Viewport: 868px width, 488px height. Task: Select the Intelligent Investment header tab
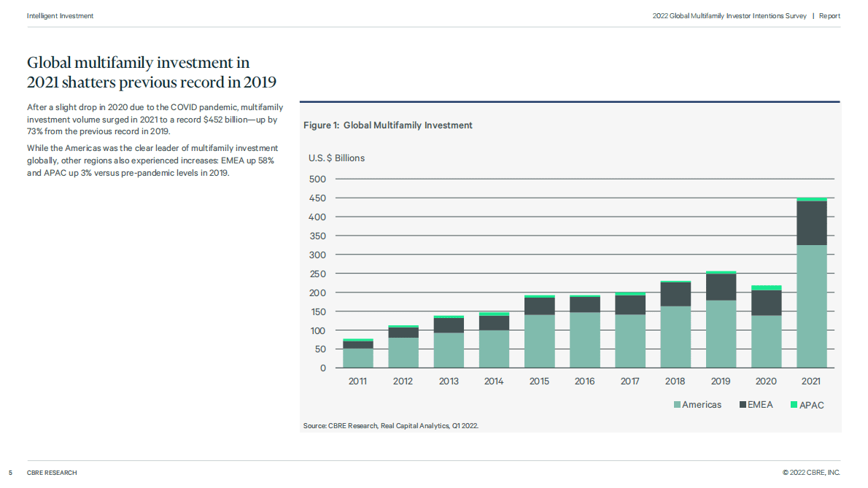pos(60,15)
